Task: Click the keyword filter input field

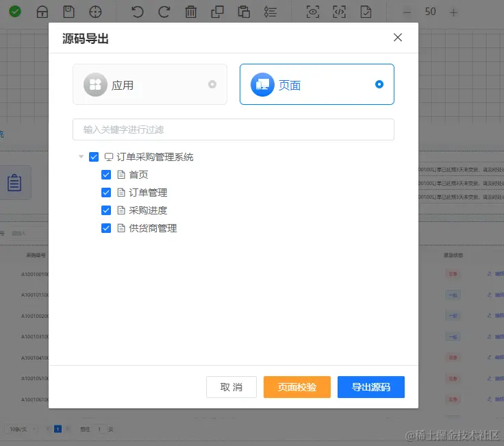Action: coord(234,129)
